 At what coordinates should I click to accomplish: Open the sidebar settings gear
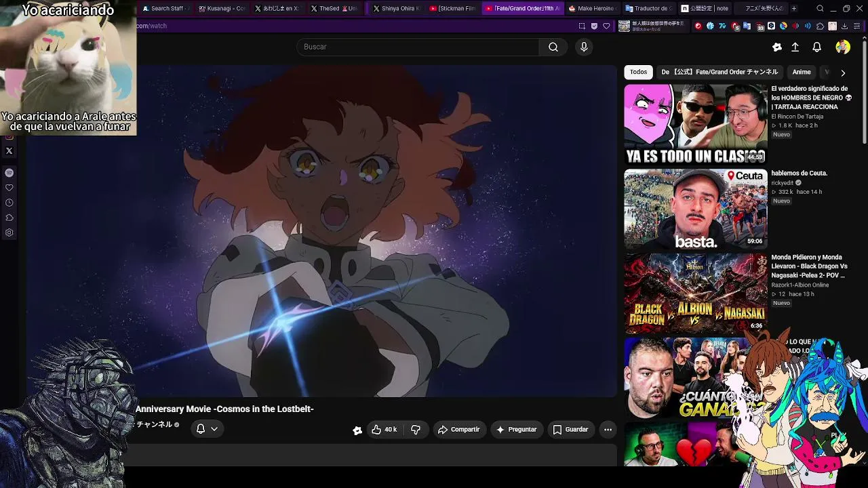9,232
